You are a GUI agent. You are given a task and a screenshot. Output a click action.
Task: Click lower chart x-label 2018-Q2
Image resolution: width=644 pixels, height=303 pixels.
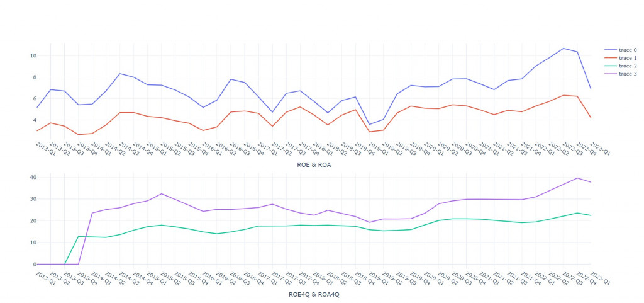338,278
